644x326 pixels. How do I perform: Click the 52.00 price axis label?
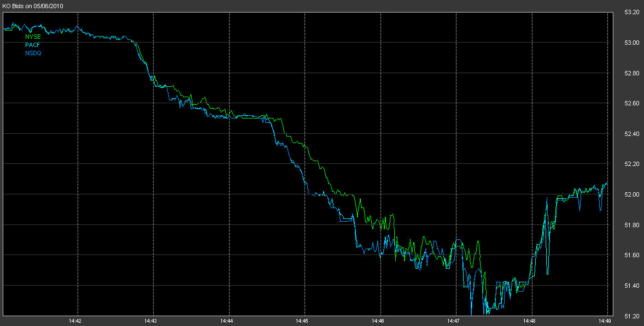[x=631, y=195]
